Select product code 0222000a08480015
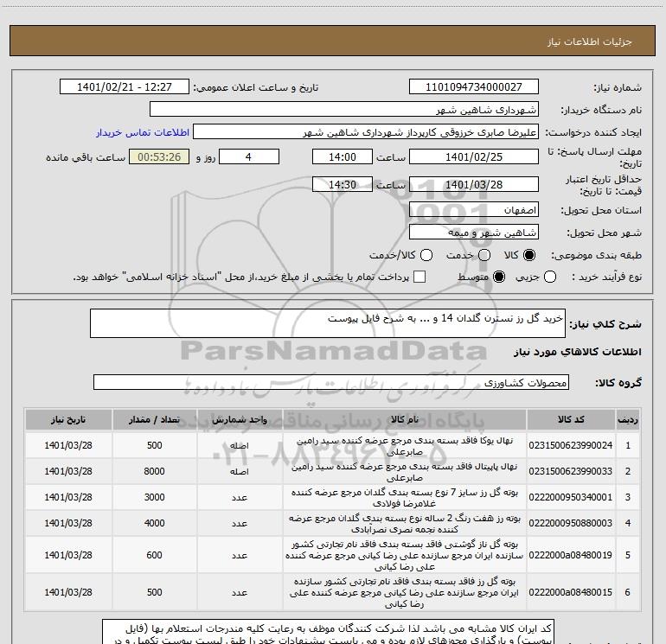This screenshot has height=644, width=666. point(571,592)
